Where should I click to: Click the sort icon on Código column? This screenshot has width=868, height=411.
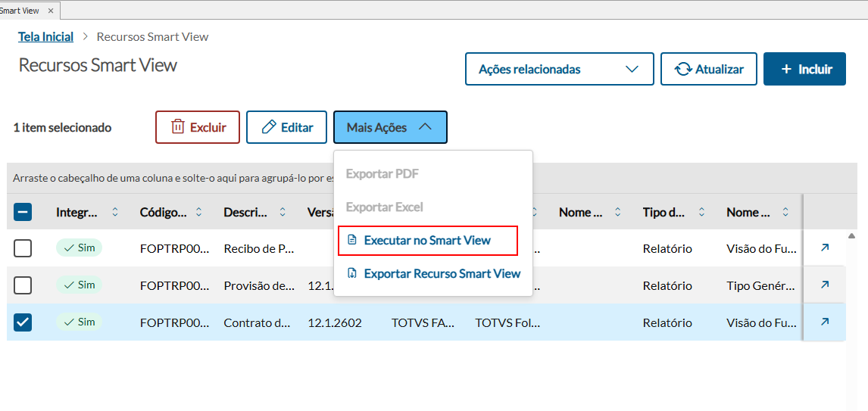click(x=198, y=213)
